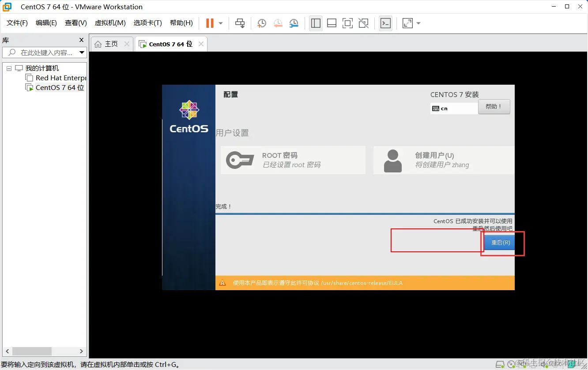The height and width of the screenshot is (370, 588).
Task: Enter full screen mode
Action: tap(348, 23)
